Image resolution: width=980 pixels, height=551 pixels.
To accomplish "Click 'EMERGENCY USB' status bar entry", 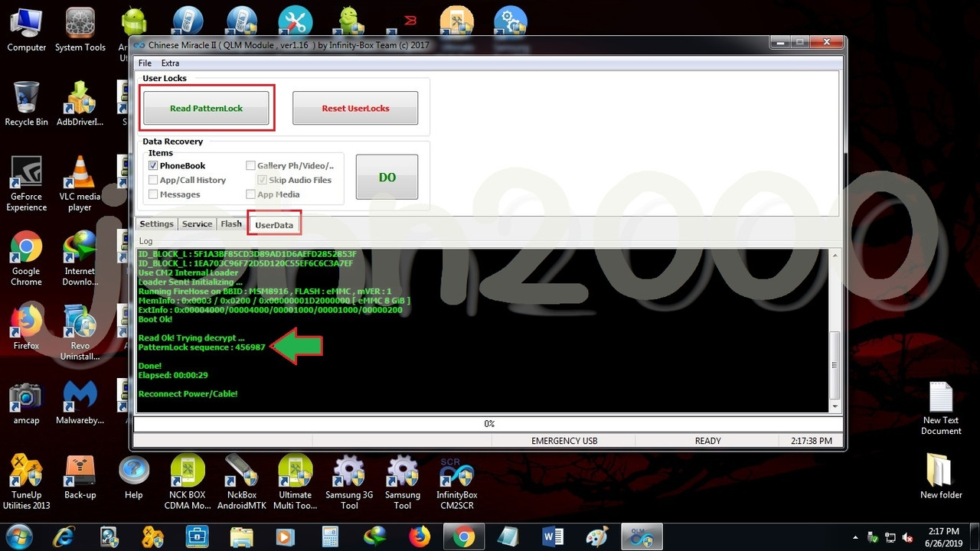I will tap(564, 441).
